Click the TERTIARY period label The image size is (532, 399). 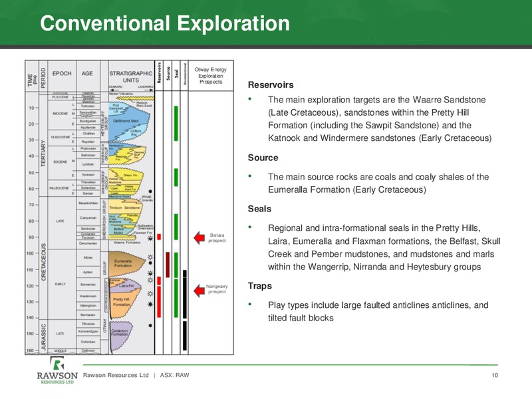tap(43, 153)
